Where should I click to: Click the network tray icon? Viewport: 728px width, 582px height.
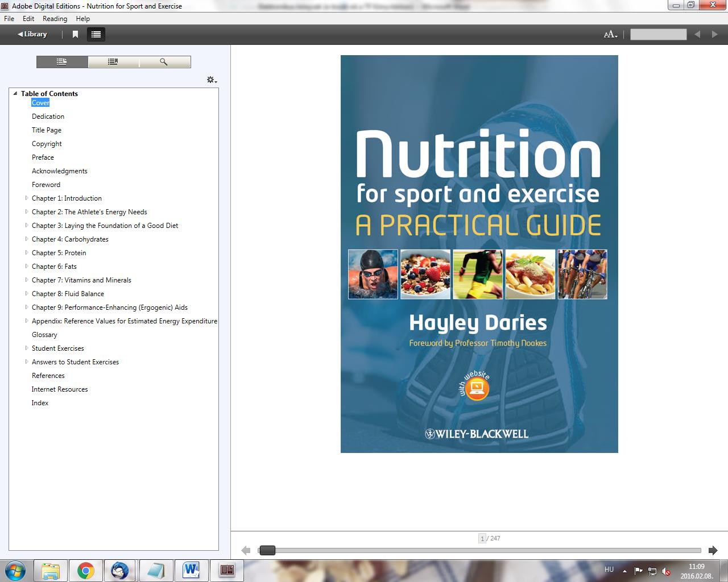652,571
